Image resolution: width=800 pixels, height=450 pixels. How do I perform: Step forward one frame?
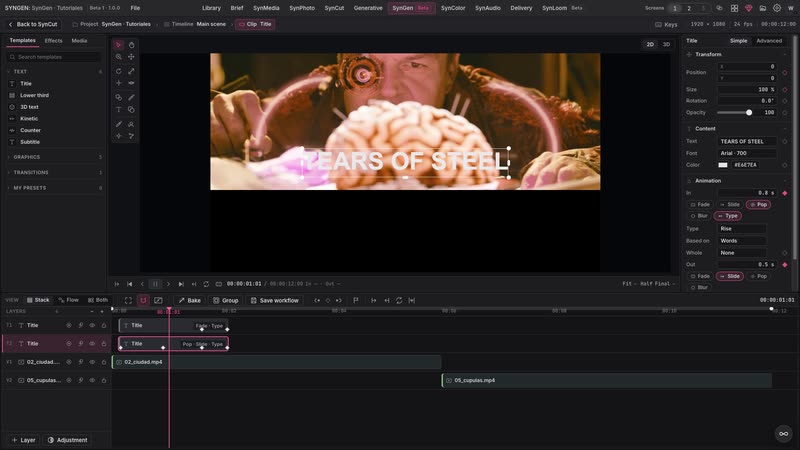pos(168,284)
